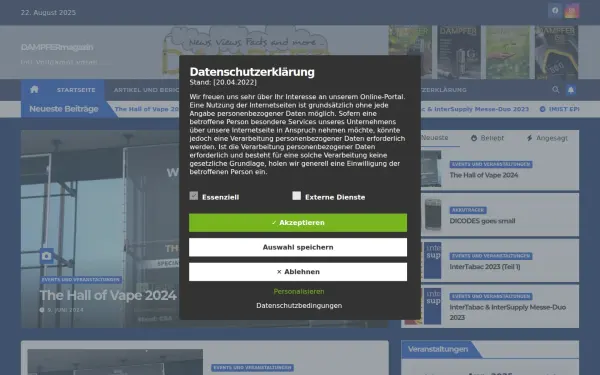Open InterTabac & InterSupply Messe-Duo 2023 sidebar article
This screenshot has height=375, width=600.
point(507,312)
